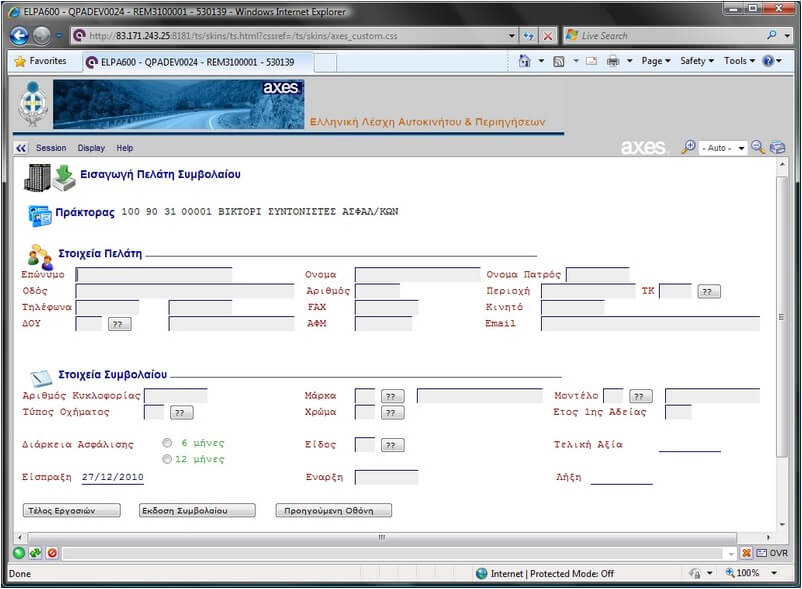Select the 12 μήνες insurance duration
Viewport: 802px width, 589px height.
[x=167, y=459]
